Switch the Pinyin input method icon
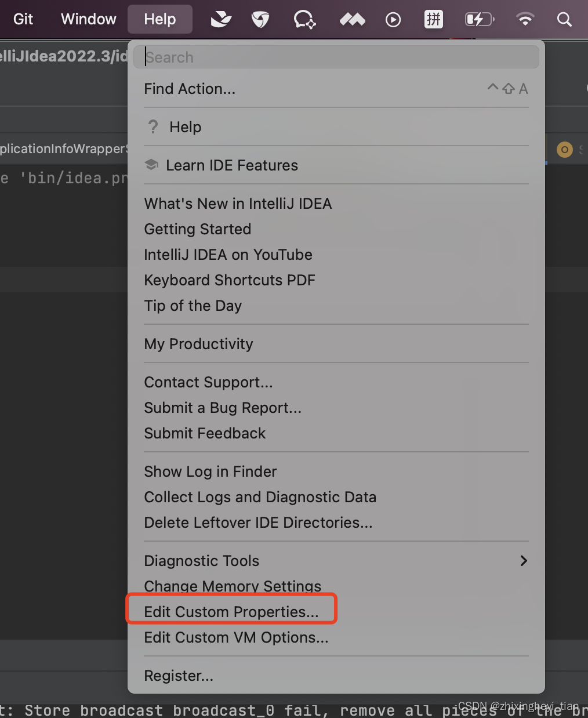Image resolution: width=588 pixels, height=718 pixels. tap(434, 20)
